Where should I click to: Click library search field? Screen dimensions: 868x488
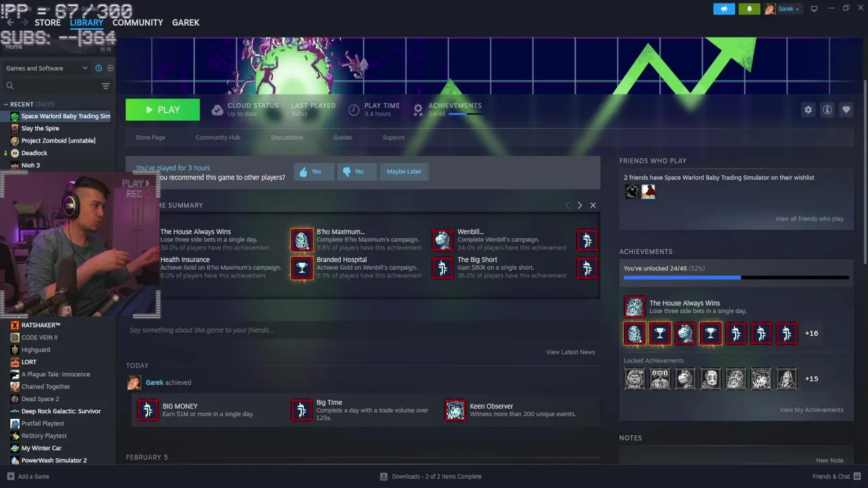click(51, 85)
